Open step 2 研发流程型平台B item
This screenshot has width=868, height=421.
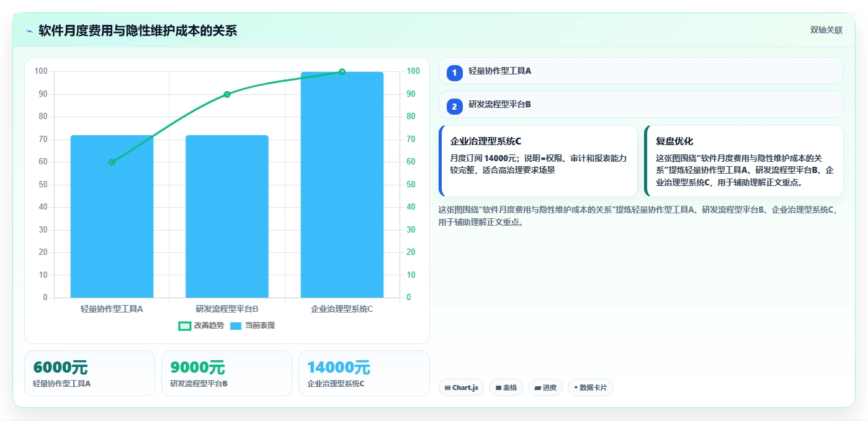pos(641,105)
